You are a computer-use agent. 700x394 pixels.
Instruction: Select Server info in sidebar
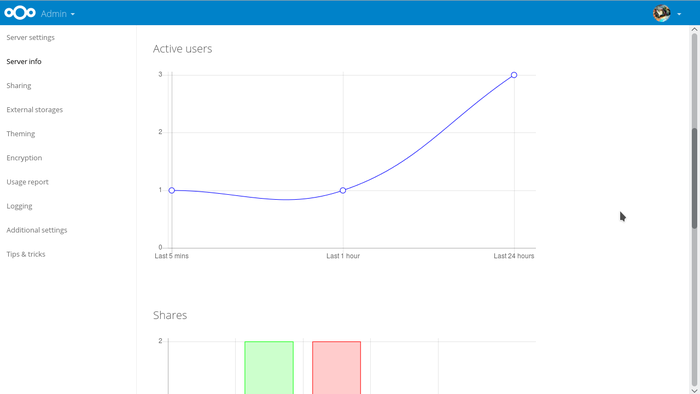pos(24,62)
